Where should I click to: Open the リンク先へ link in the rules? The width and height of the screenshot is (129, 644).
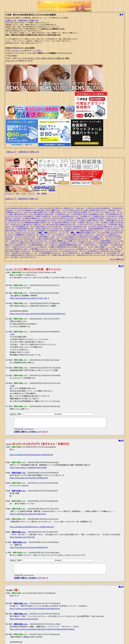[37, 50]
